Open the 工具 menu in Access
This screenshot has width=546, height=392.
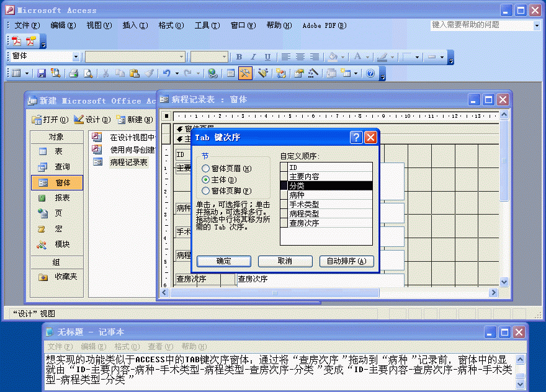(x=207, y=25)
